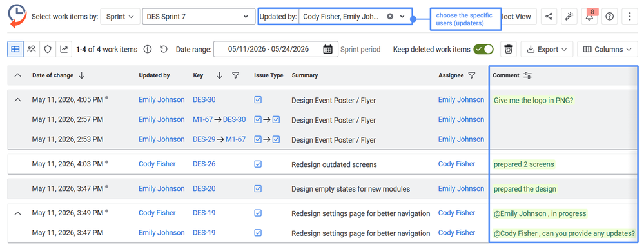Sort by Key column arrow

(219, 75)
